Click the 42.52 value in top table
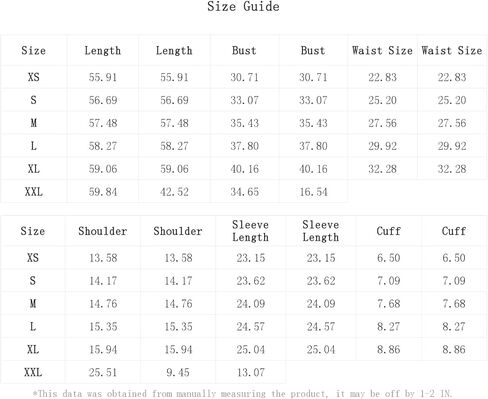The height and width of the screenshot is (399, 488). click(174, 192)
